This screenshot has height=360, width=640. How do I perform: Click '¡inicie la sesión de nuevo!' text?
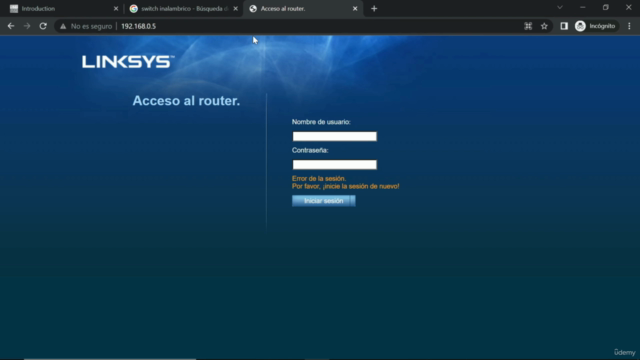point(361,186)
